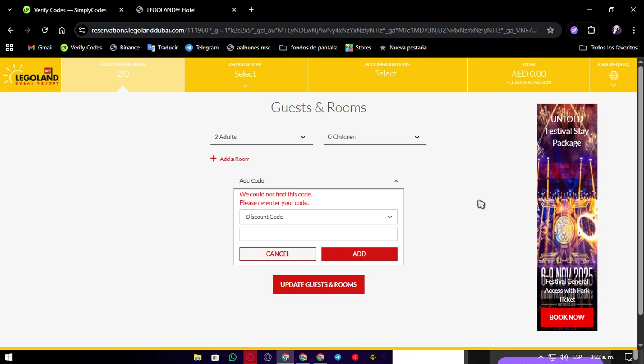Screen dimensions: 644x364
Task: Open the bookmarks apps grid icon
Action: [9, 48]
